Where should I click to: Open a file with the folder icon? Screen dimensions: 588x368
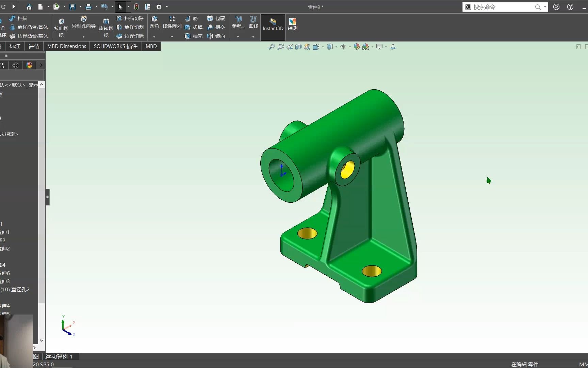tap(56, 7)
